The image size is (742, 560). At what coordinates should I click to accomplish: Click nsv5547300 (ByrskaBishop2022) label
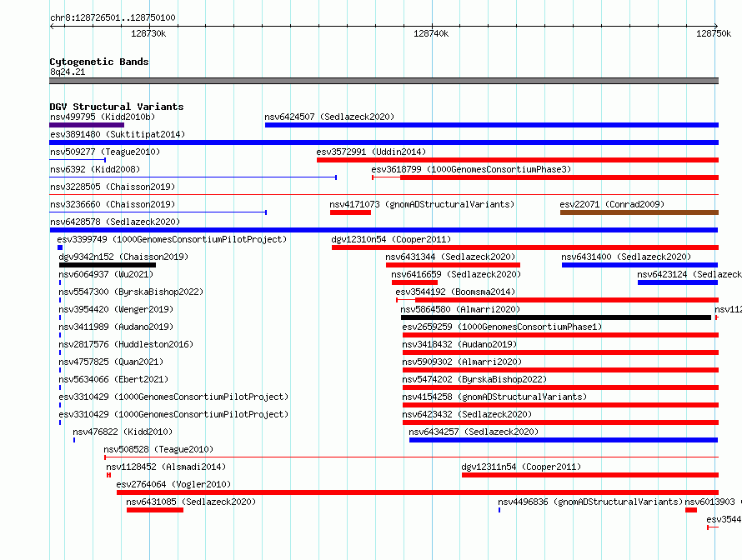[x=131, y=292]
